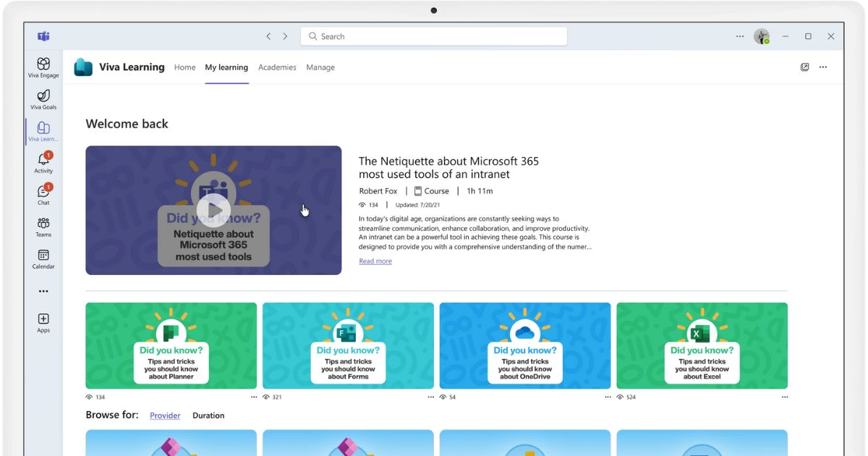Click the Read more link
Image resolution: width=868 pixels, height=456 pixels.
click(375, 261)
